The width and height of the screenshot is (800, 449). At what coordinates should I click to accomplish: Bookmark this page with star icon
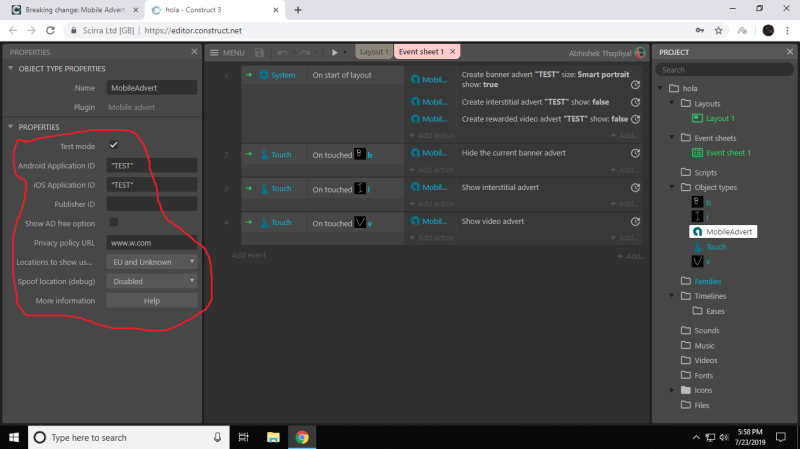point(718,31)
